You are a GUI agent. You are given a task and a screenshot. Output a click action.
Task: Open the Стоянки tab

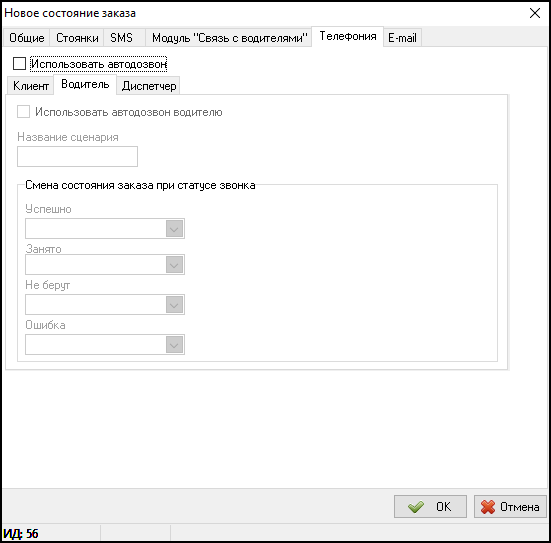click(x=77, y=38)
